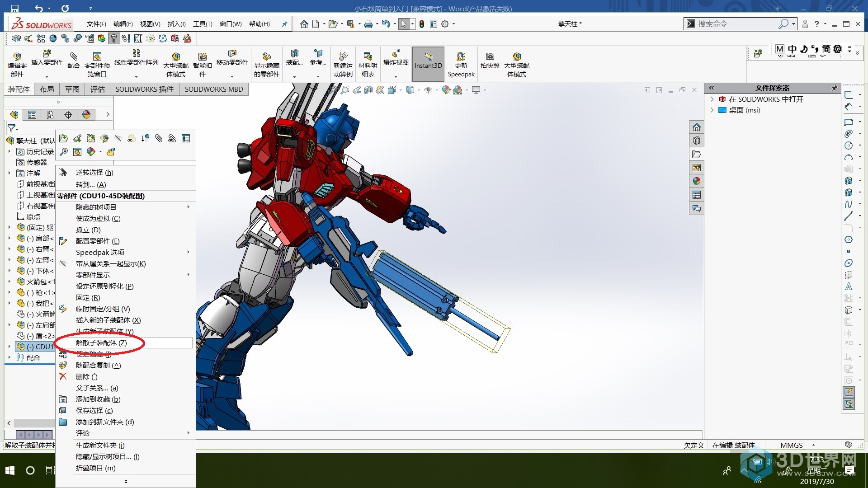
Task: Click 转到... (A) in the context menu
Action: pos(126,184)
